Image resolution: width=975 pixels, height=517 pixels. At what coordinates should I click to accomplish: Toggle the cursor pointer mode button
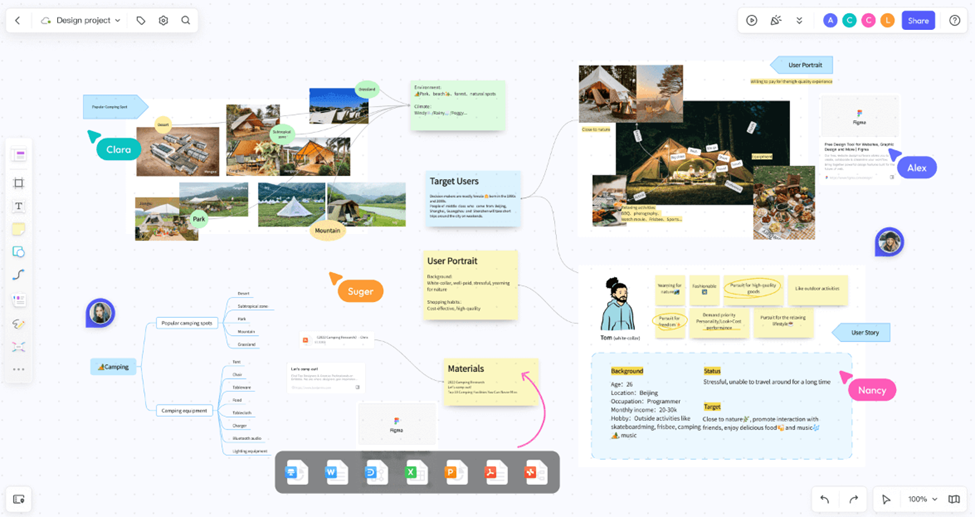click(x=886, y=499)
